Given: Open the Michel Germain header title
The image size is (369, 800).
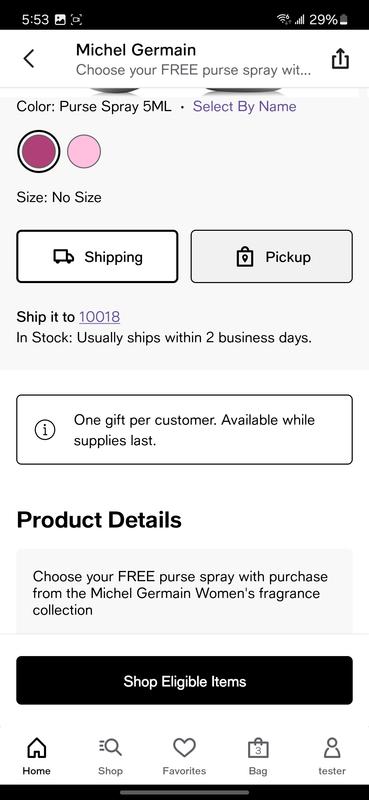Looking at the screenshot, I should coord(136,50).
